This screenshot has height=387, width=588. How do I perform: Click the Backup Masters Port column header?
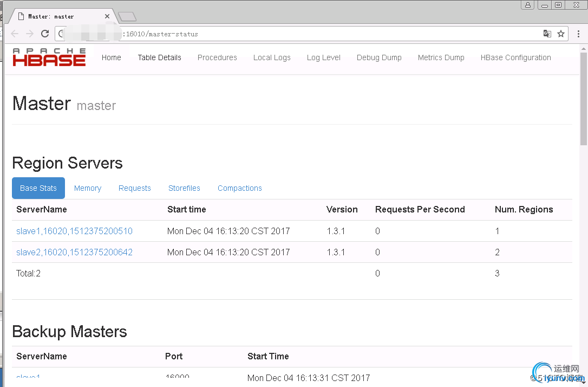coord(174,356)
